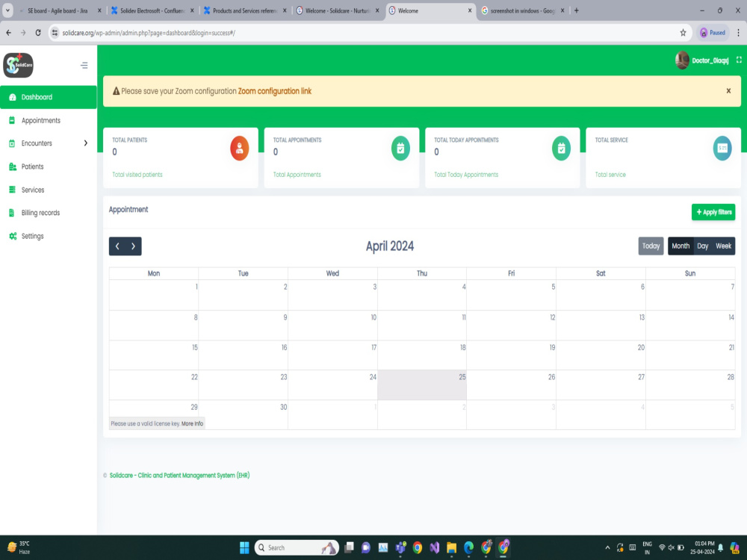Open Visual Studio from the taskbar
The width and height of the screenshot is (747, 560).
pyautogui.click(x=435, y=547)
